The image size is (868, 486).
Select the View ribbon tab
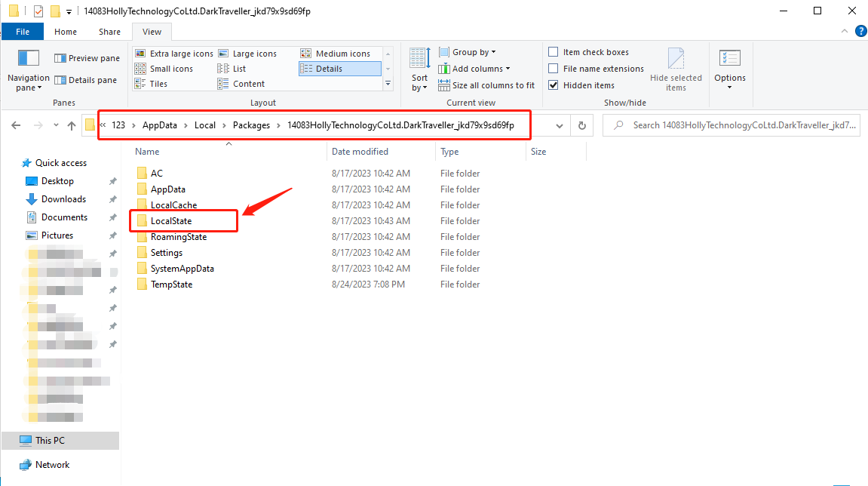[x=152, y=32]
